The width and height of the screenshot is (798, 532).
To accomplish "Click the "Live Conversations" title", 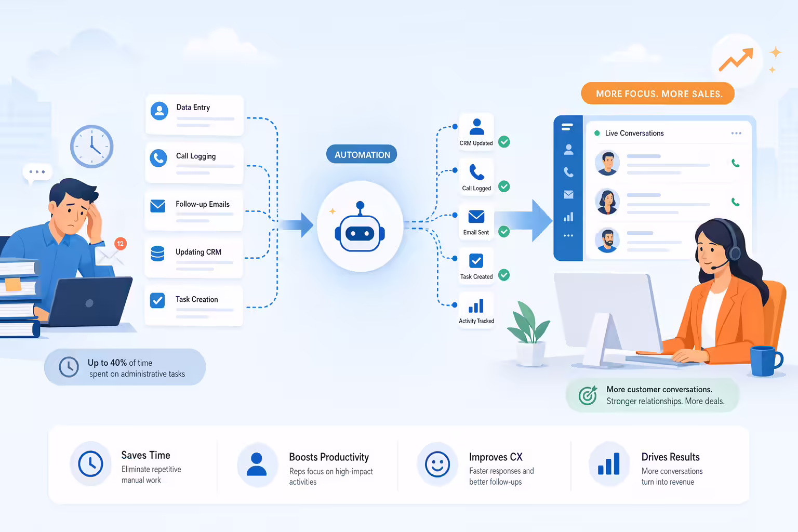I will [x=634, y=133].
